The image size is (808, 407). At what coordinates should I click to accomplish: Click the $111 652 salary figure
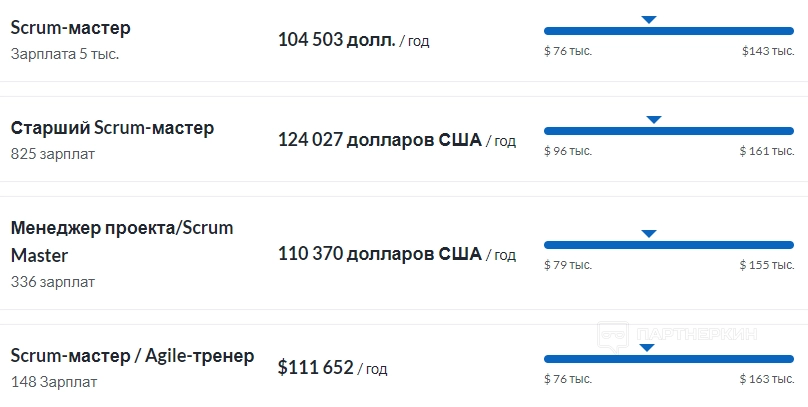(x=316, y=368)
